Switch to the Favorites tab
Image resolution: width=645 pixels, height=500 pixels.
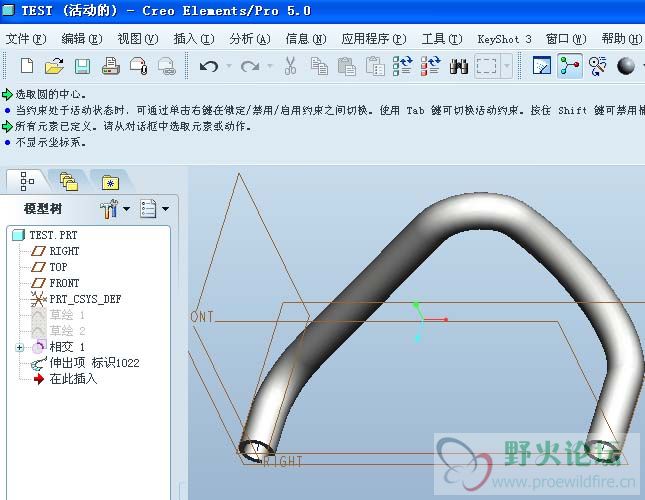click(110, 182)
